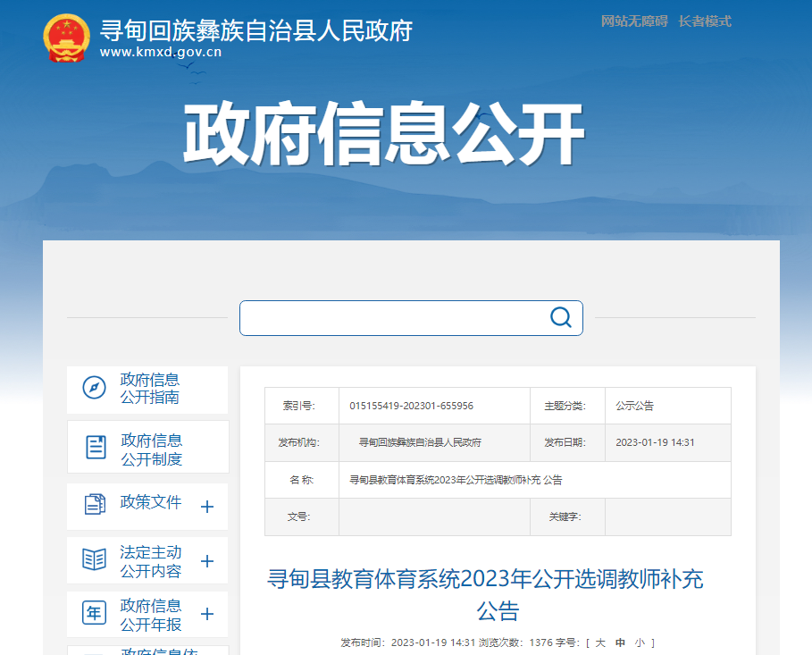Switch font size to 大
The image size is (812, 655).
(600, 642)
